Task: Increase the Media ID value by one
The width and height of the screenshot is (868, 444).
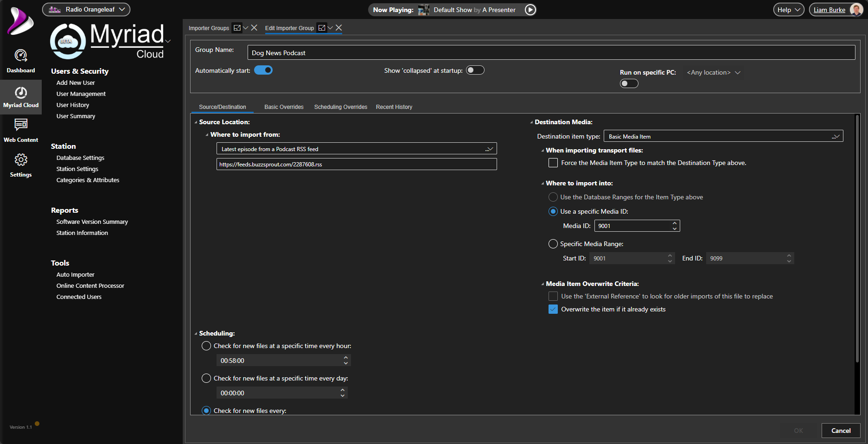Action: 675,223
